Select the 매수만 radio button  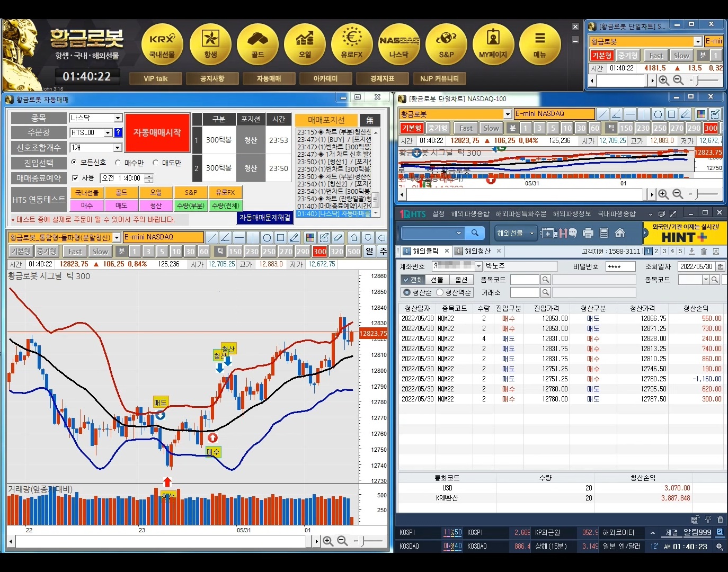(x=118, y=163)
